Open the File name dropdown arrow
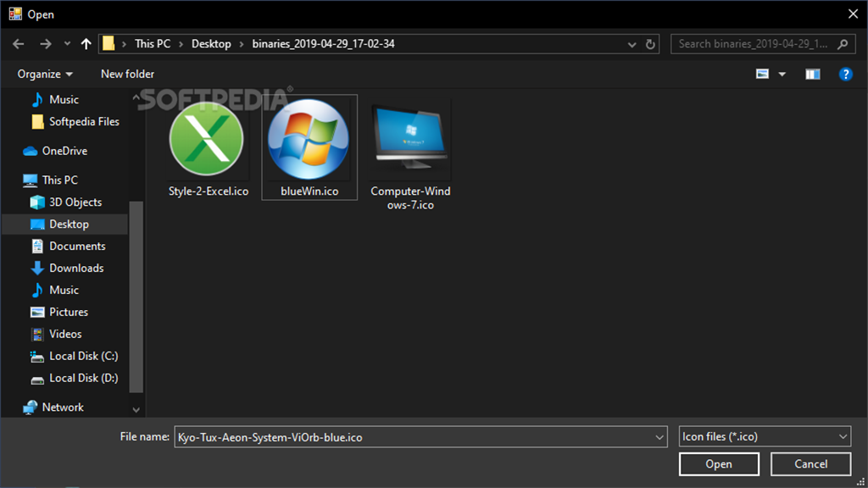Image resolution: width=868 pixels, height=488 pixels. 659,437
